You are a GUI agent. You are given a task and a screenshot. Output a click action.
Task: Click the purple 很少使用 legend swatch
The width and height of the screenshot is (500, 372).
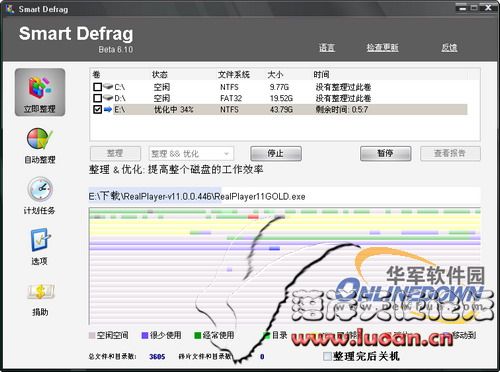point(145,335)
